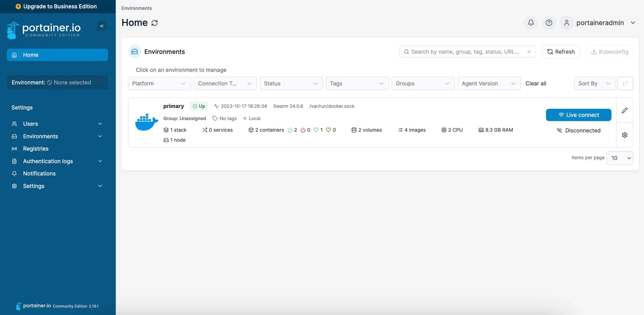Open primary environment settings via gear icon
644x315 pixels.
[625, 135]
